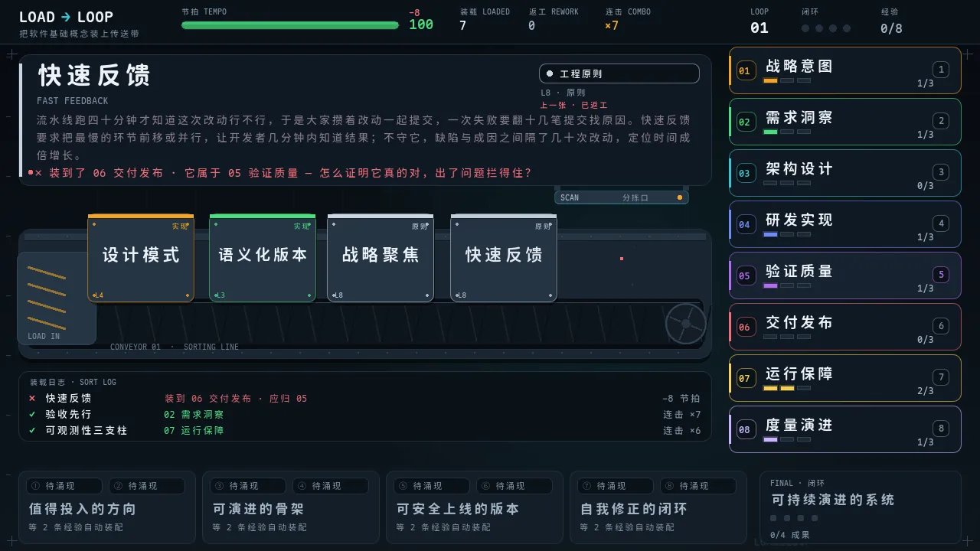This screenshot has height=551, width=980.
Task: Click the LOOP counter 01 in header
Action: 759,28
